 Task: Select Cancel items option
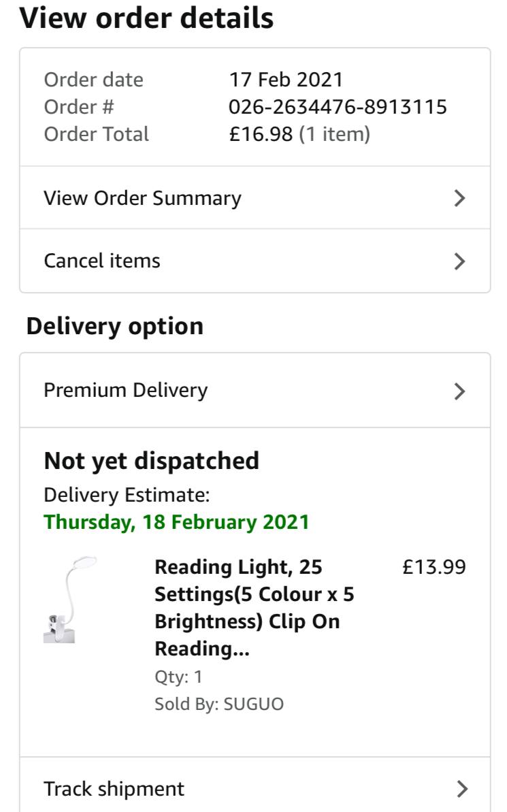102,261
